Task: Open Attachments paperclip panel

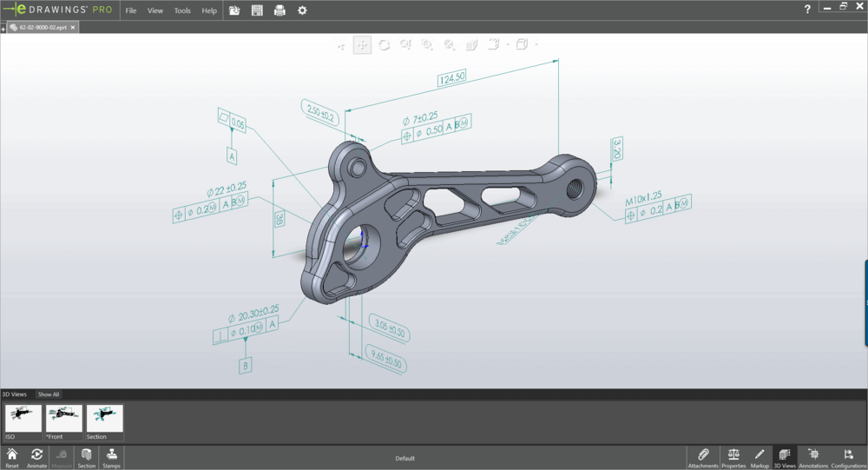Action: 703,458
